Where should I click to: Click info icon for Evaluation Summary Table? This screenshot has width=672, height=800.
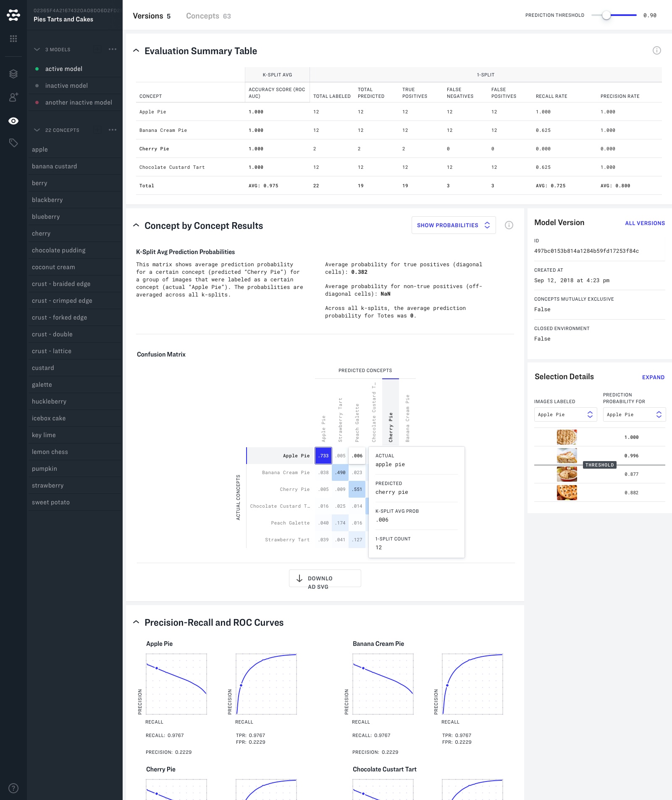(656, 51)
